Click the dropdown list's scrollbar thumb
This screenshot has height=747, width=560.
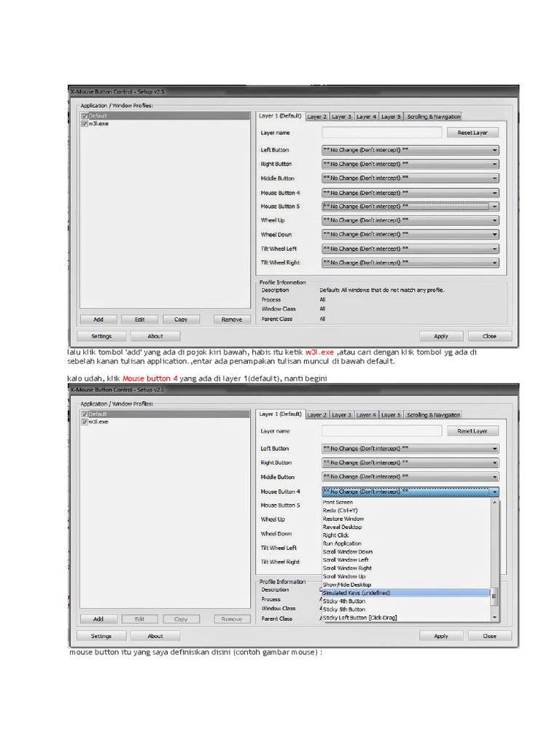click(x=494, y=596)
